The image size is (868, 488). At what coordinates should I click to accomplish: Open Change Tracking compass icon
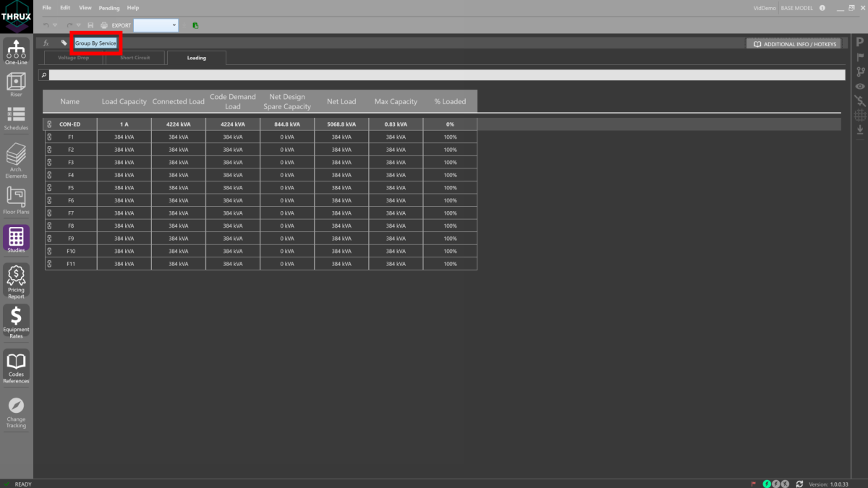[16, 411]
